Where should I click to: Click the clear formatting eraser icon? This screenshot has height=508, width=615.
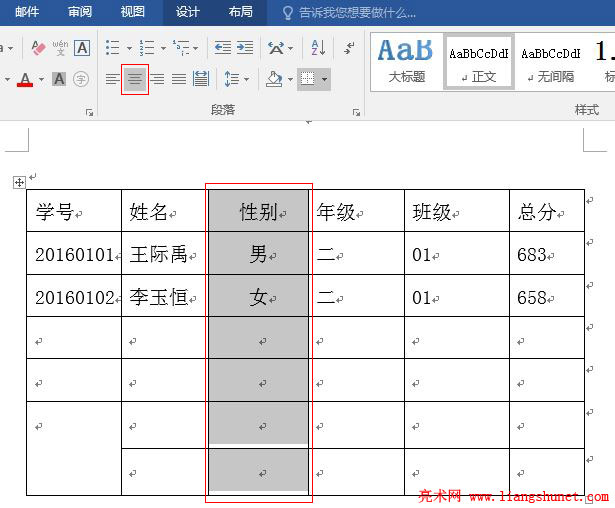(38, 48)
